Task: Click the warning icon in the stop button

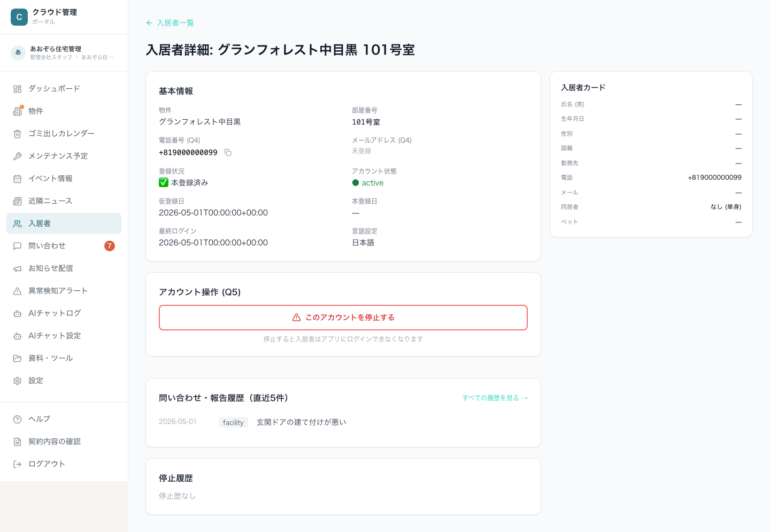Action: pyautogui.click(x=296, y=318)
